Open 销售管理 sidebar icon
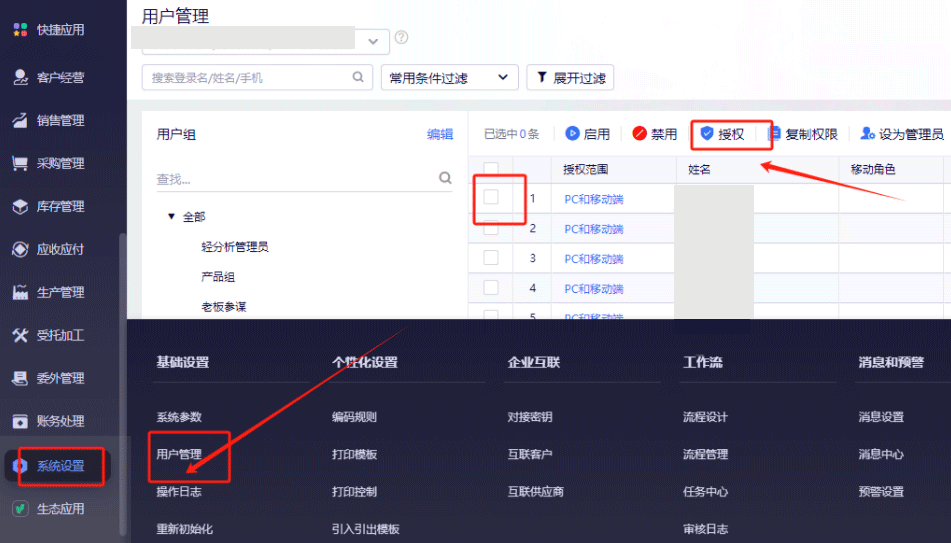The image size is (951, 543). (x=20, y=120)
